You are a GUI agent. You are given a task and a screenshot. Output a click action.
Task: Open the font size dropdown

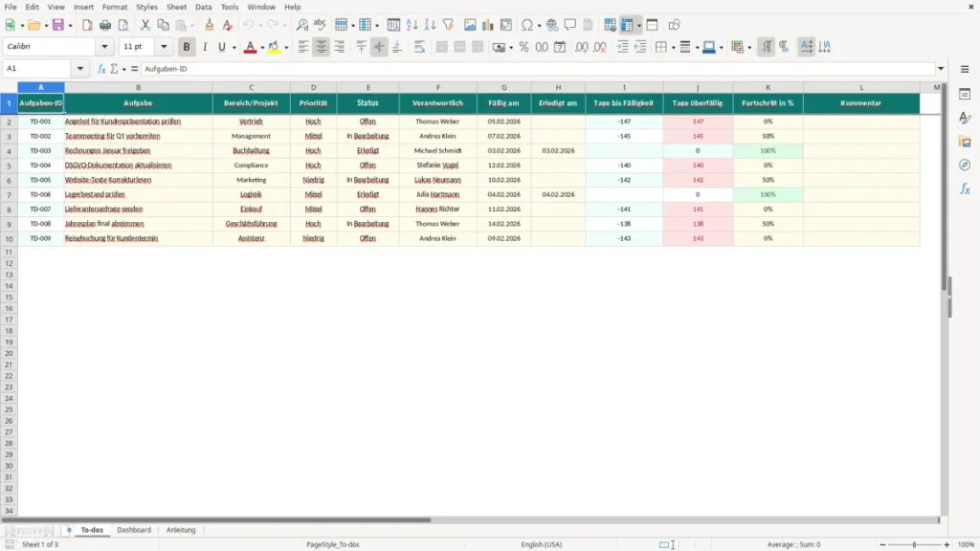pyautogui.click(x=164, y=46)
